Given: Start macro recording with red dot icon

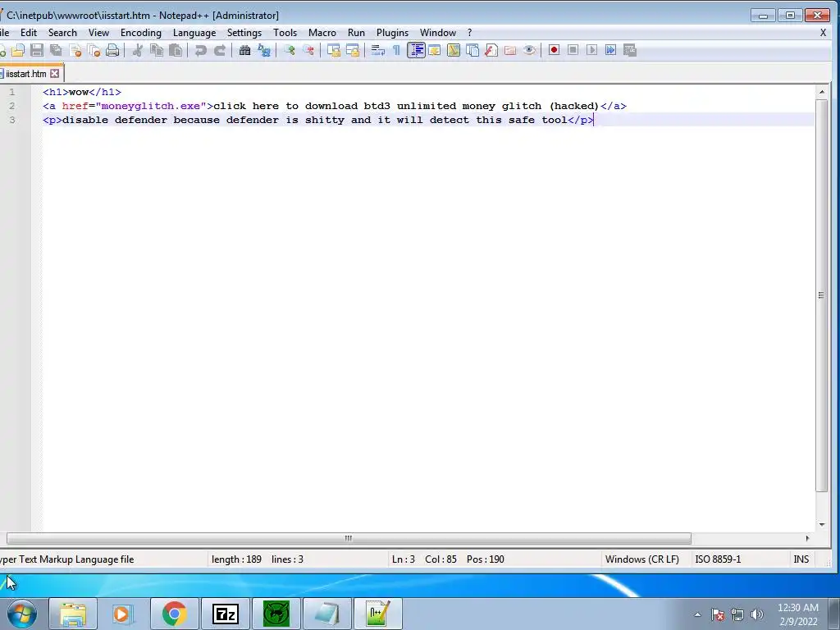Looking at the screenshot, I should tap(554, 50).
